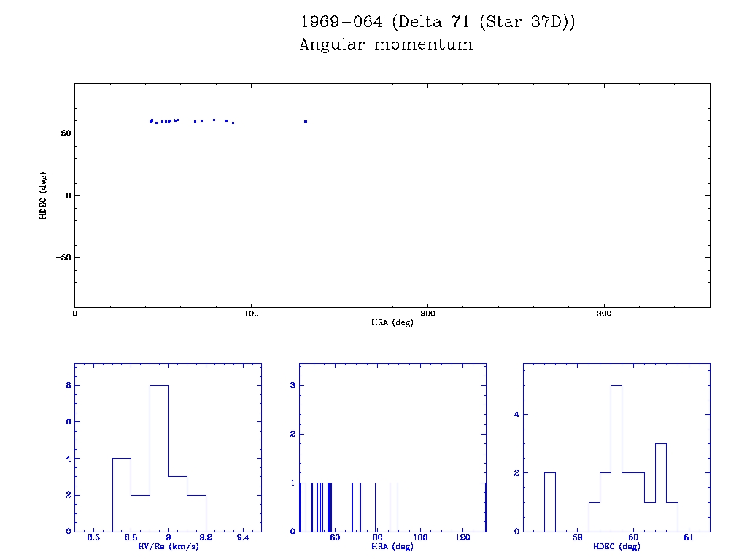The height and width of the screenshot is (560, 747).
Task: Select the isolated scatter point near HRA 130
Action: [x=306, y=121]
